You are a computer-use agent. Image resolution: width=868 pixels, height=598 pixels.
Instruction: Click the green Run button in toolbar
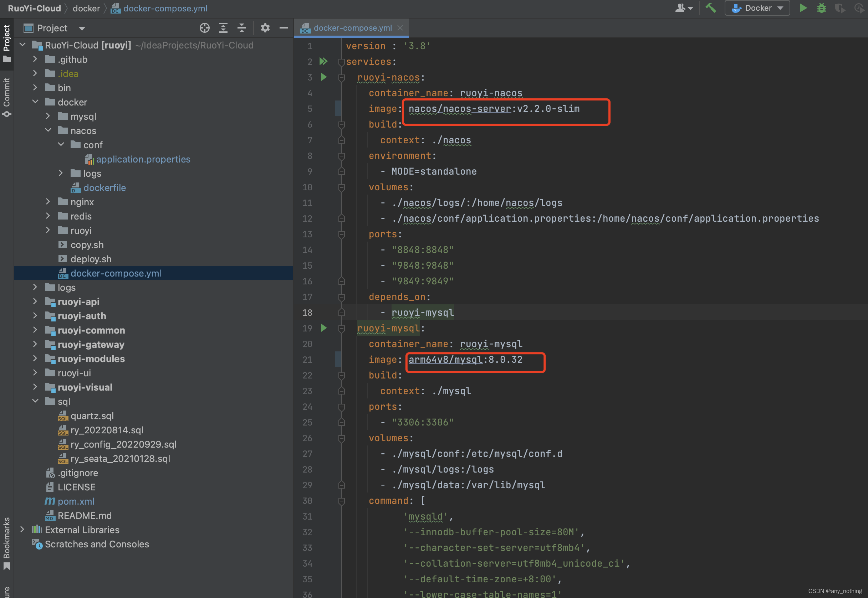point(803,8)
